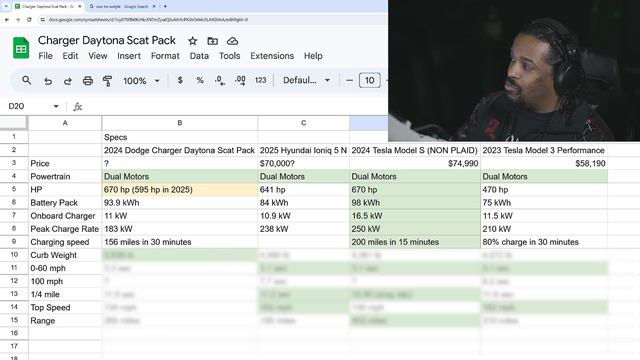The height and width of the screenshot is (360, 640).
Task: Expand the name box dropdown arrow
Action: point(56,107)
